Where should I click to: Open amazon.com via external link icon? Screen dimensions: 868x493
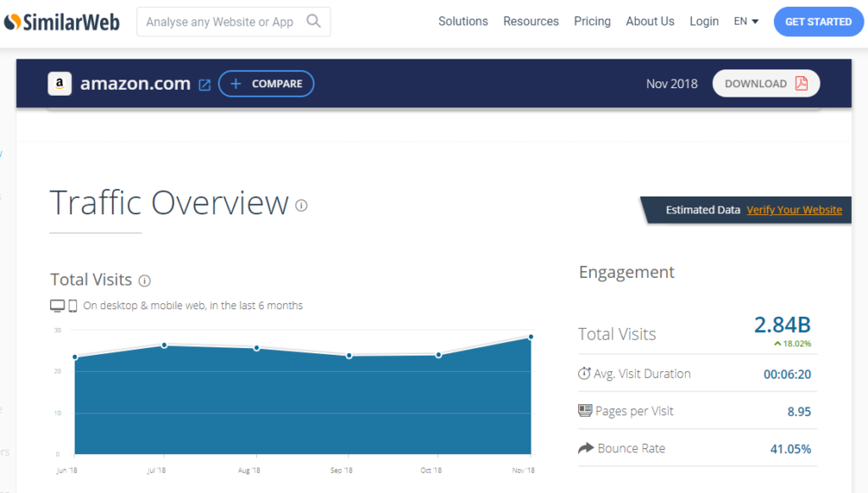204,85
